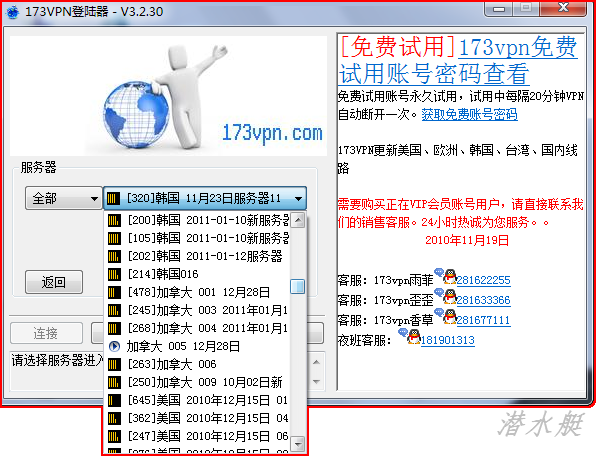Click server list scrollbar up arrow

[x=298, y=220]
